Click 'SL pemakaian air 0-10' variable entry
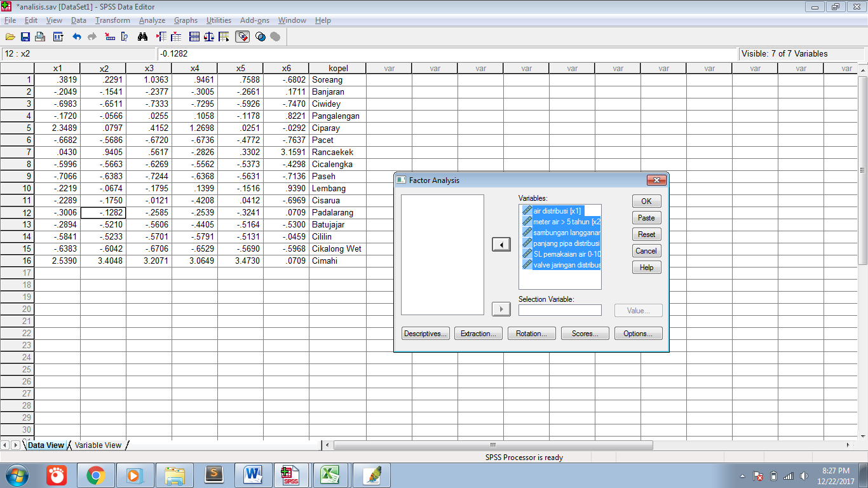Viewport: 868px width, 488px height. (559, 254)
